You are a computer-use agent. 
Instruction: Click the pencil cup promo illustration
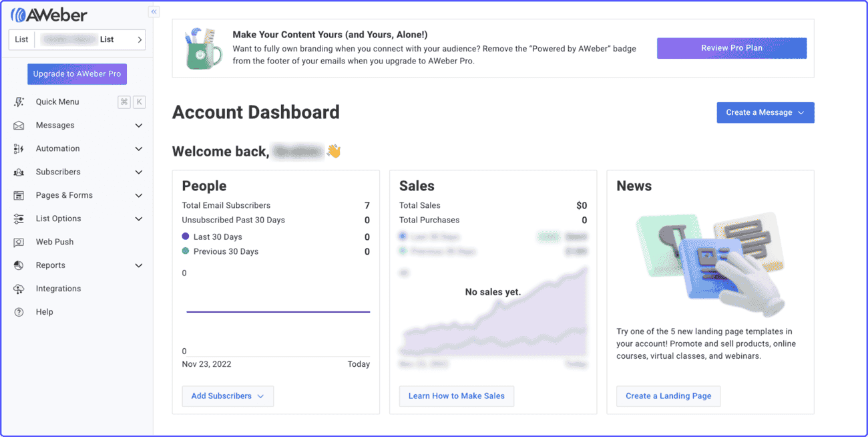pos(203,48)
